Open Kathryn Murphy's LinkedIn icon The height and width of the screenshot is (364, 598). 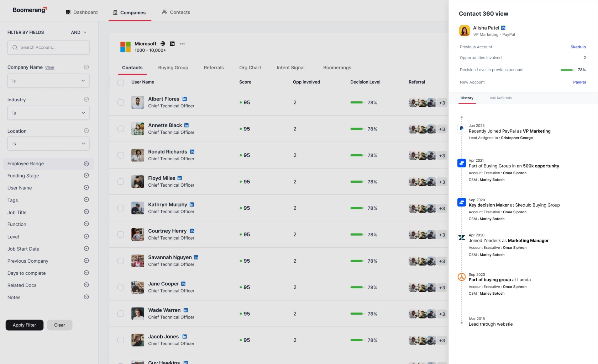click(192, 204)
